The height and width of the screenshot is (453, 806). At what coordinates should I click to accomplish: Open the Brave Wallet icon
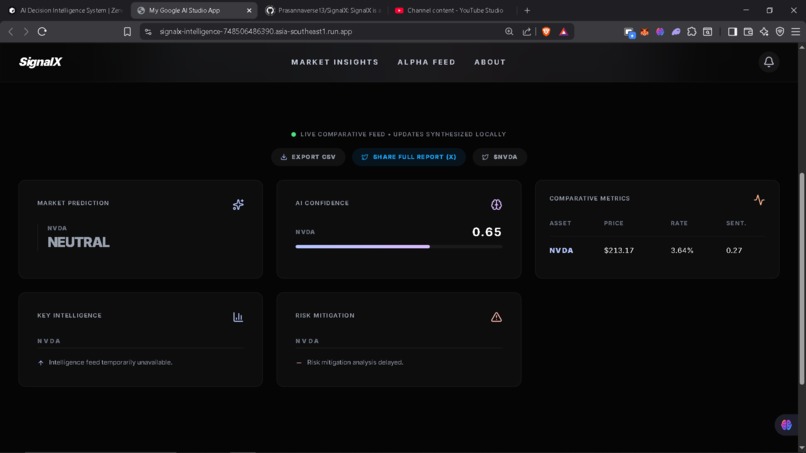click(748, 31)
